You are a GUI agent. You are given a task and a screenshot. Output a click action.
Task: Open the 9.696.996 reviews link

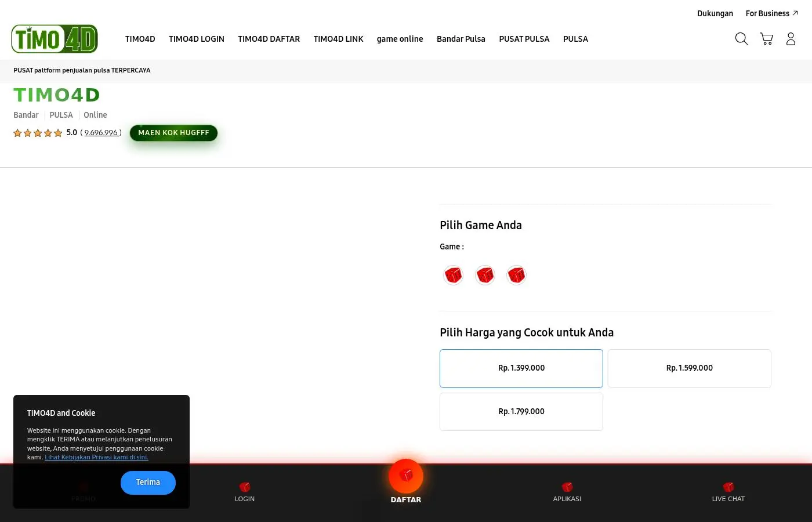pos(101,133)
